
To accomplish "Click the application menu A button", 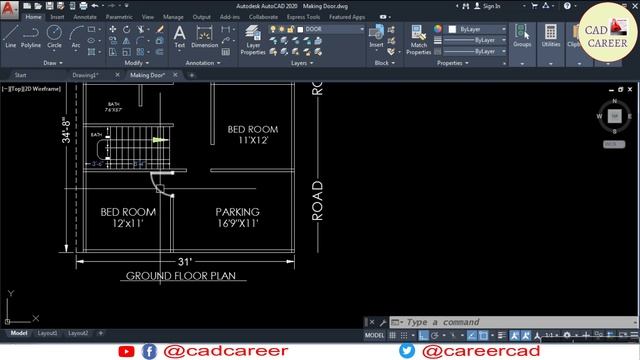I will coord(9,9).
